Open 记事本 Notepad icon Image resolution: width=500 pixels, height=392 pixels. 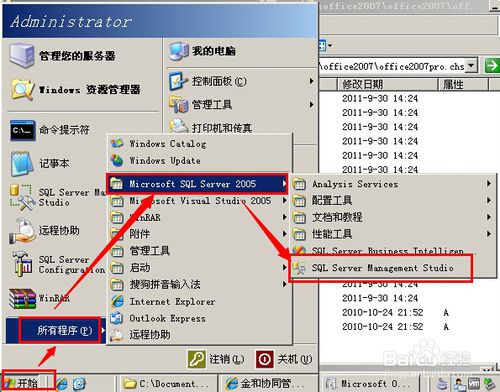(23, 163)
